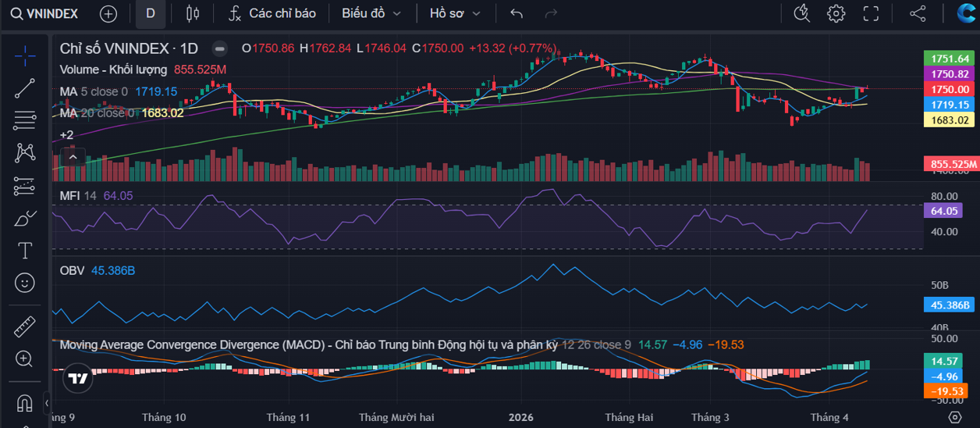This screenshot has width=980, height=428.
Task: Toggle the market status indicator next to 1D
Action: tap(220, 48)
